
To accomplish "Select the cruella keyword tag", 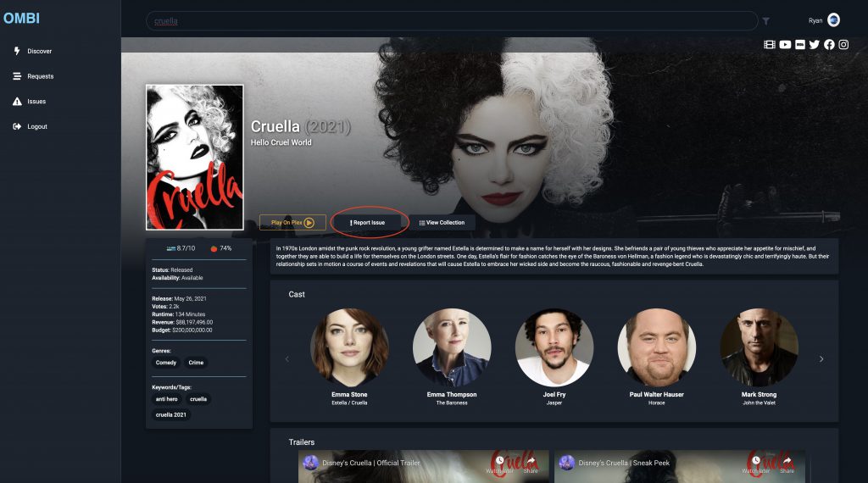I will tap(198, 399).
